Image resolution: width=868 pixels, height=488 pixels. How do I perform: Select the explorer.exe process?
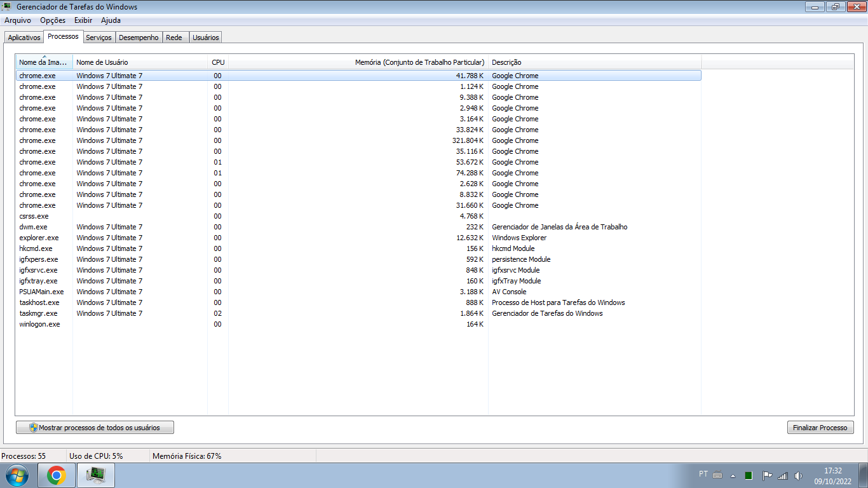(358, 238)
